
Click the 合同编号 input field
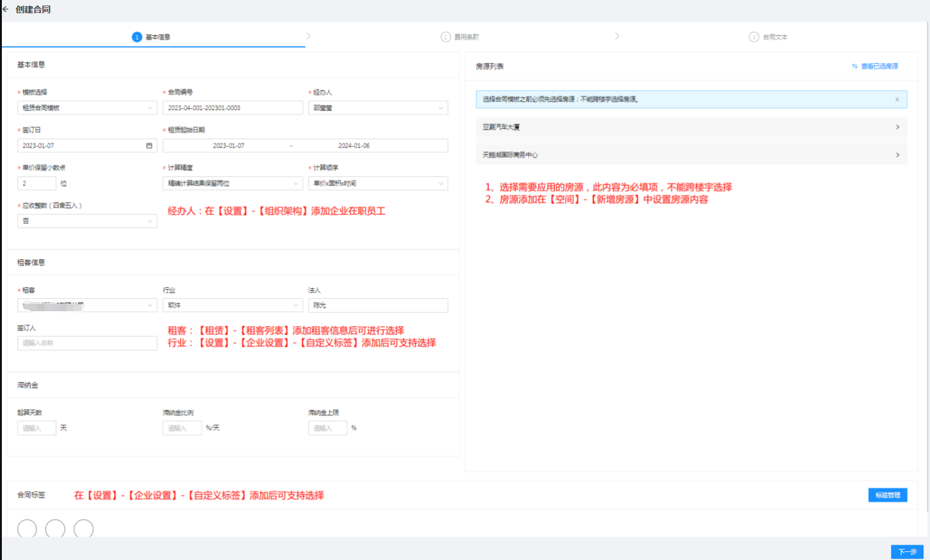click(x=232, y=108)
